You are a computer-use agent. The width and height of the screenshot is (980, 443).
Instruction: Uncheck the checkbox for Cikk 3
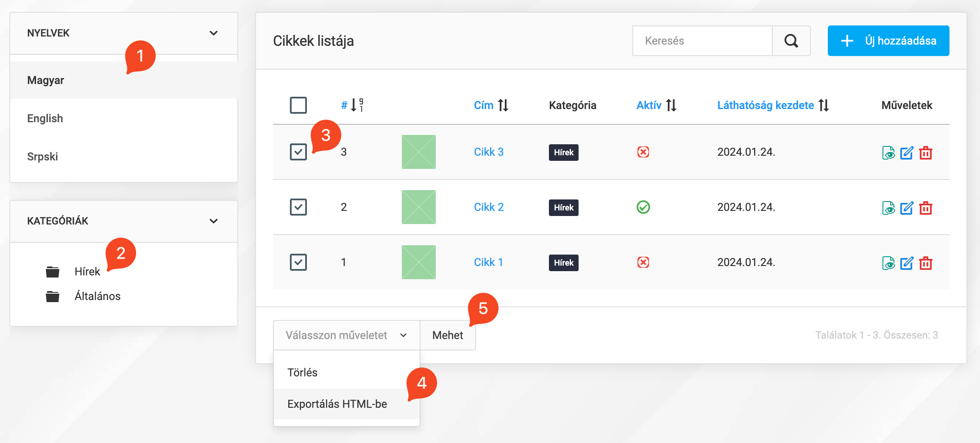click(298, 152)
